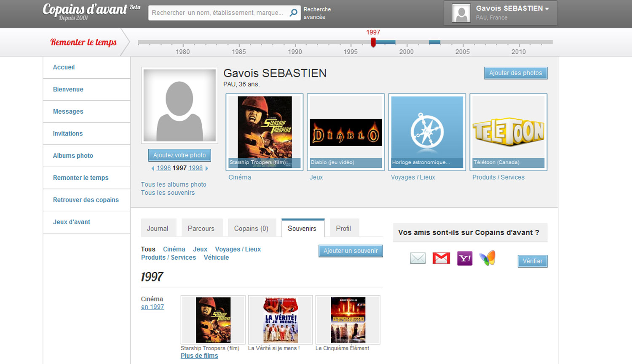
Task: Open the Diablo game thumbnail
Action: [x=345, y=132]
